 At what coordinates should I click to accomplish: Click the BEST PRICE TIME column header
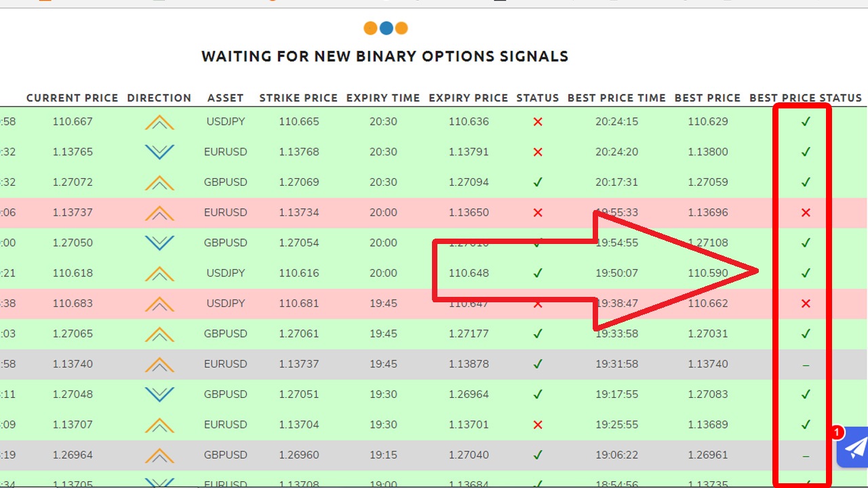[617, 98]
